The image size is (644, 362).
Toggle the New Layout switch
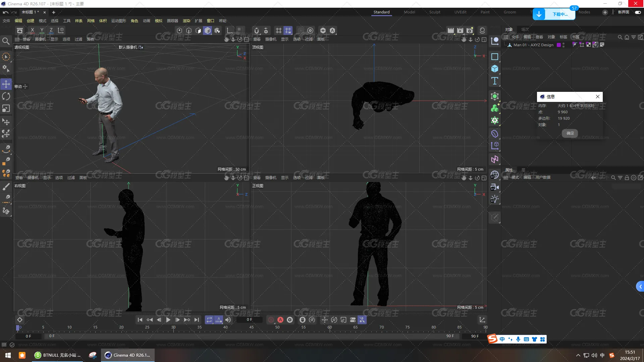click(638, 12)
